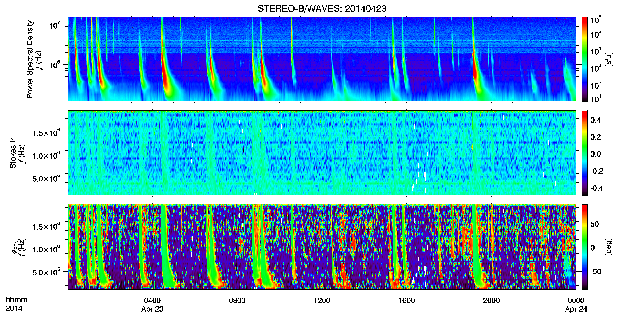The height and width of the screenshot is (332, 644).
Task: Click the "Apr 23" date label
Action: 152,309
